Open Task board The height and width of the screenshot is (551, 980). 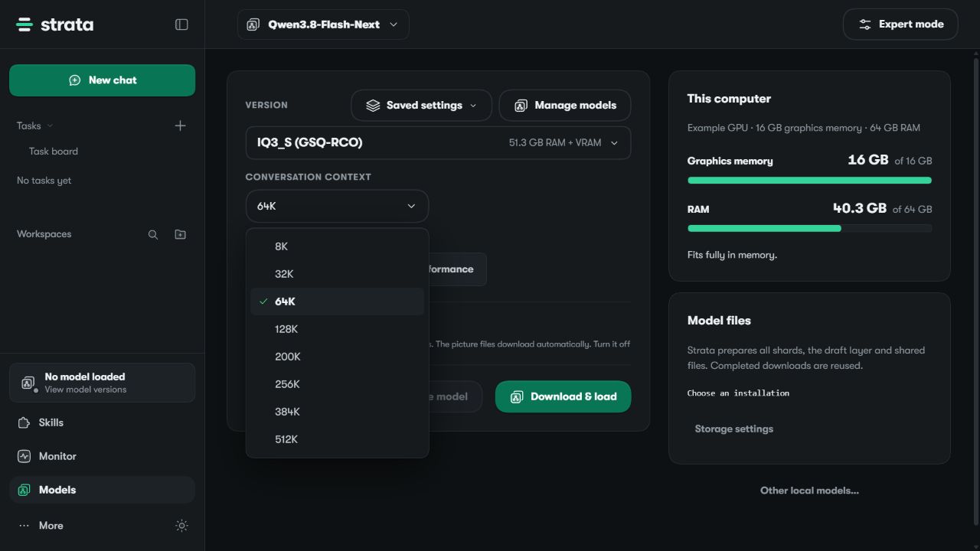[54, 152]
